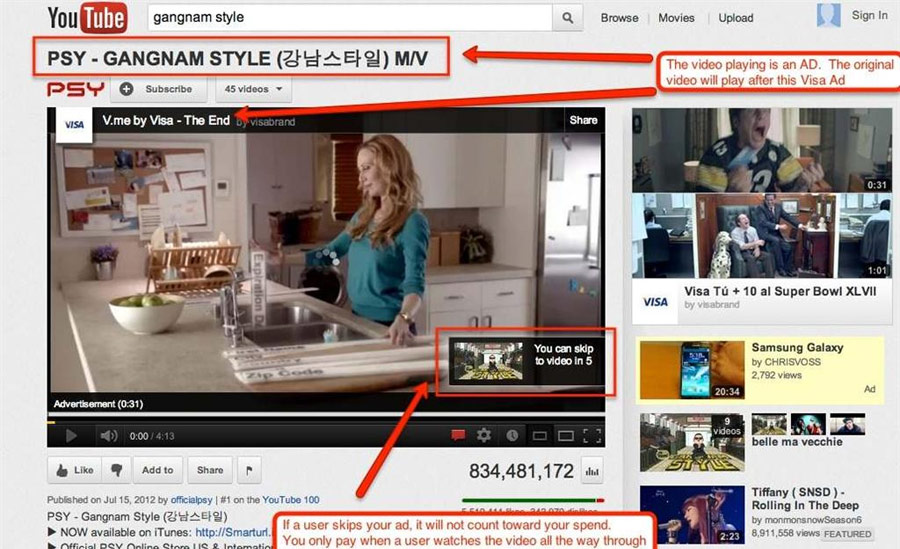Expand the 45 videos dropdown
Image resolution: width=900 pixels, height=549 pixels.
(x=253, y=89)
